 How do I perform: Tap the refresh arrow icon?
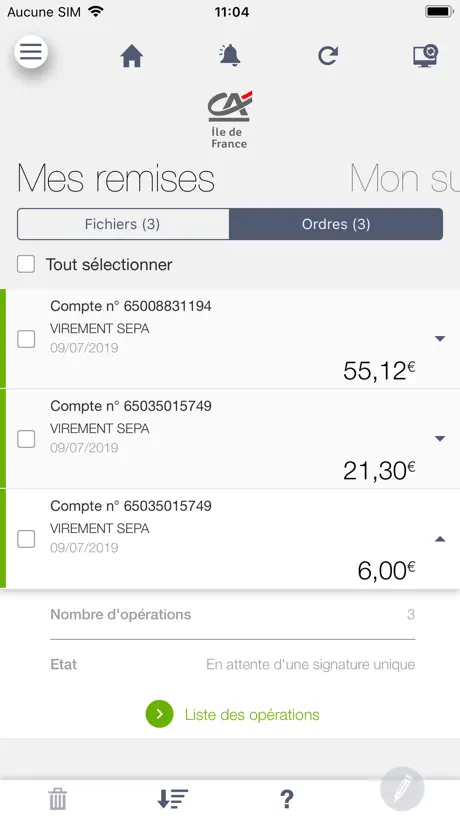click(328, 56)
